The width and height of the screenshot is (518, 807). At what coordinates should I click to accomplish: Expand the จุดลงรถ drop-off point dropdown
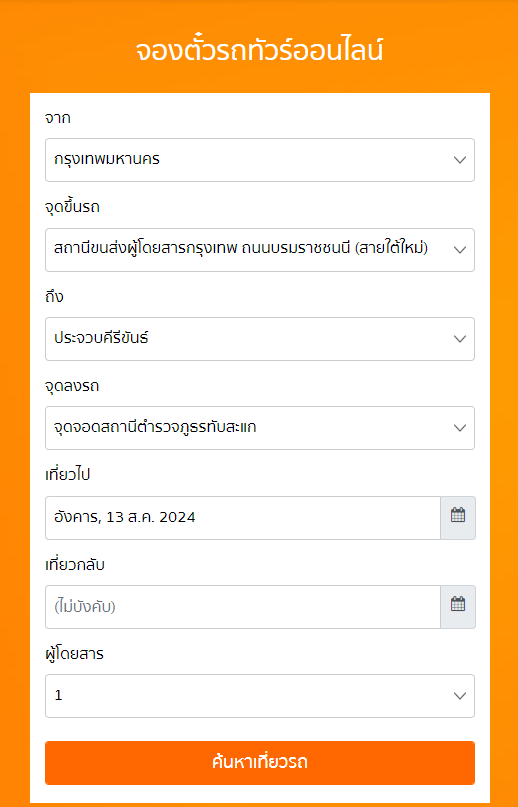click(x=260, y=428)
